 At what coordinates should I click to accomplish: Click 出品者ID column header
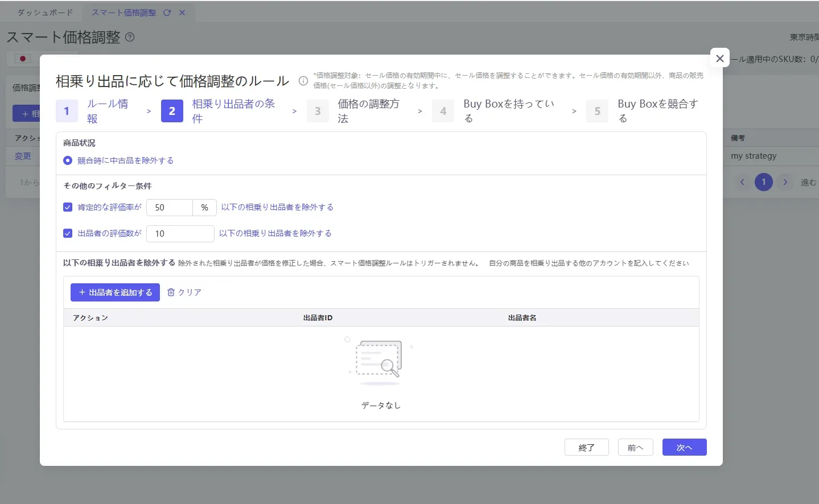[x=318, y=318]
